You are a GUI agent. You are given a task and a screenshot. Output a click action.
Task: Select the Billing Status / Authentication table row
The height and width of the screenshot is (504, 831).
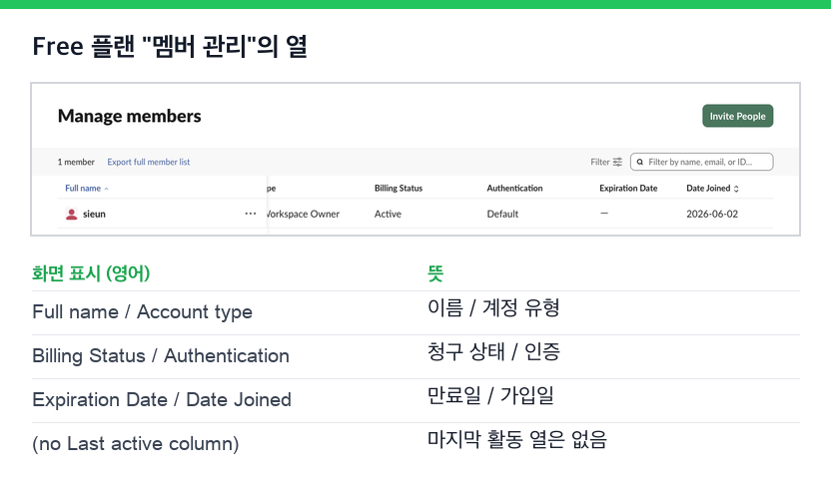point(415,356)
